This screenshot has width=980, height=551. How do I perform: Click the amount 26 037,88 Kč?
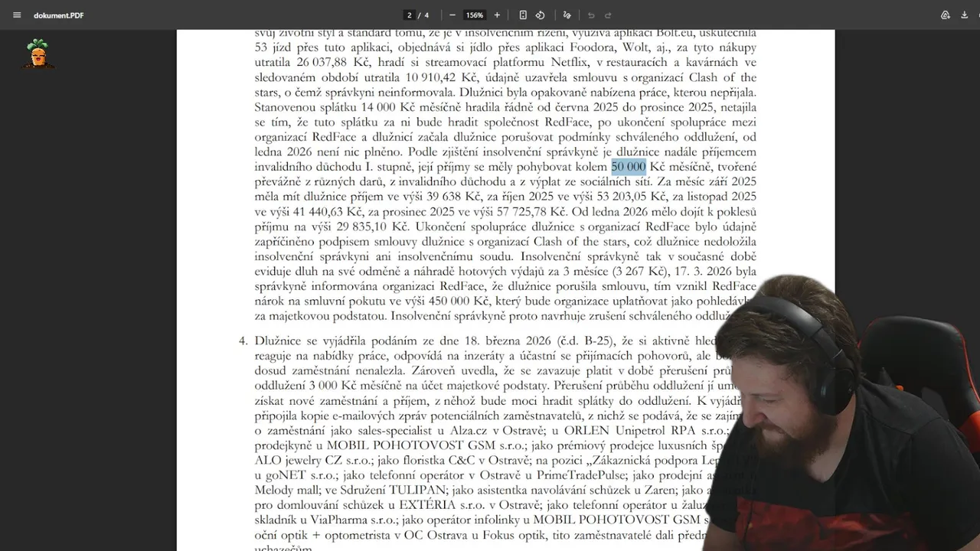point(331,63)
